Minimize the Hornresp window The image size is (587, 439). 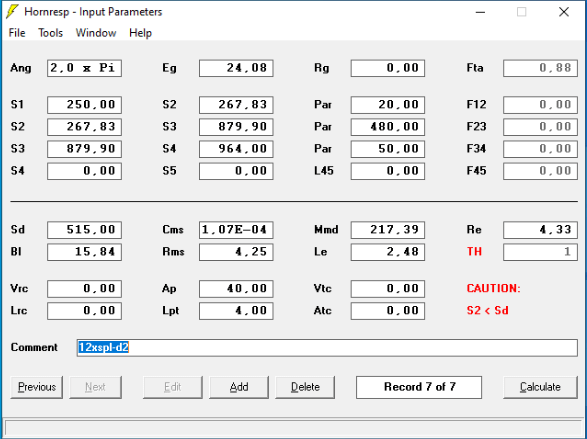point(480,12)
